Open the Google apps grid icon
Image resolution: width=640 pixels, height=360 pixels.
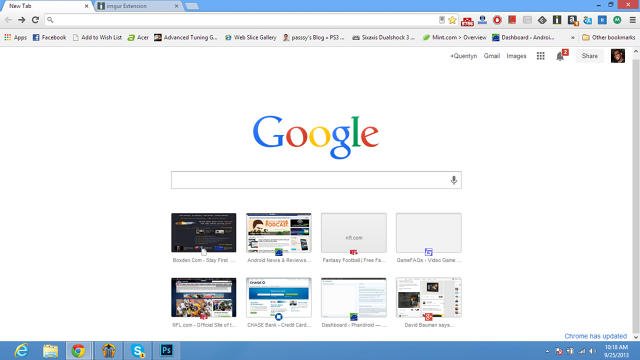[x=540, y=56]
